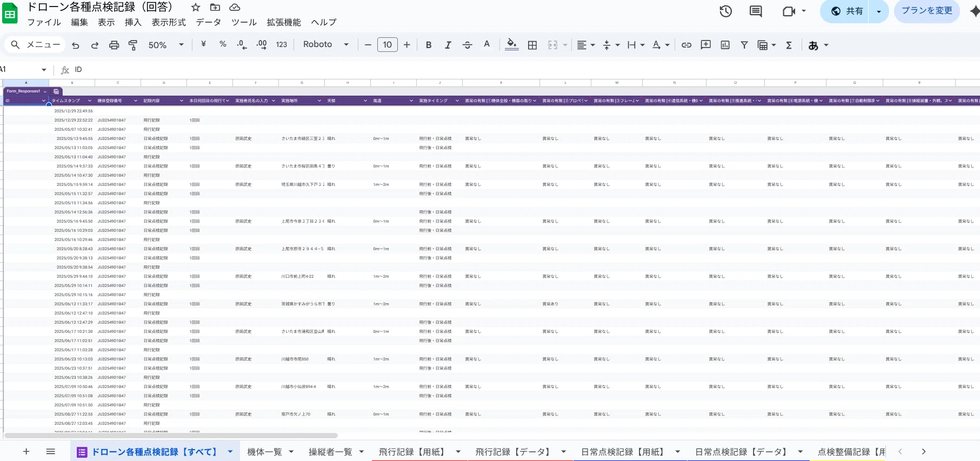Open functions sigma icon
The width and height of the screenshot is (980, 461).
[789, 45]
